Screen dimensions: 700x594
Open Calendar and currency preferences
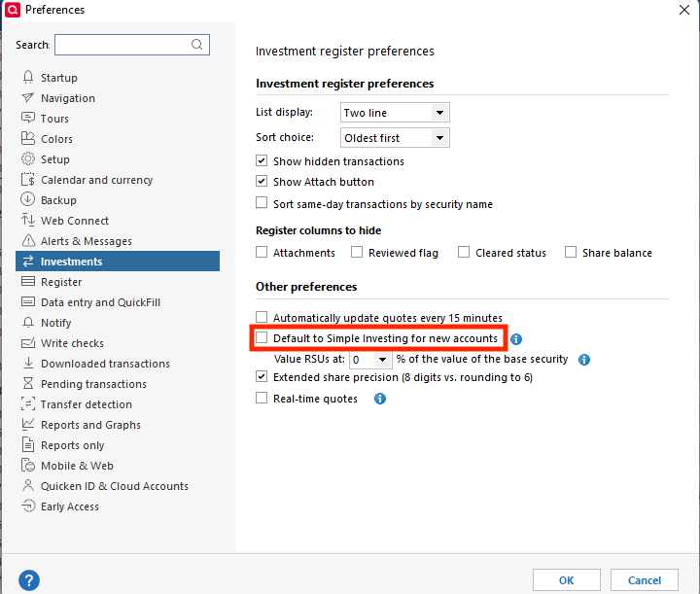(x=118, y=180)
